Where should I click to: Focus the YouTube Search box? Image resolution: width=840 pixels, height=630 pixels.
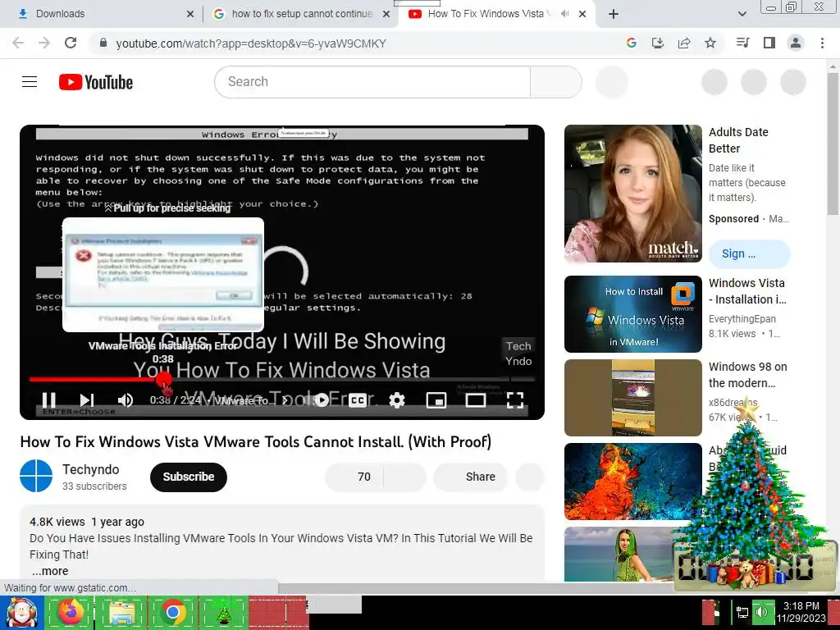[x=372, y=82]
